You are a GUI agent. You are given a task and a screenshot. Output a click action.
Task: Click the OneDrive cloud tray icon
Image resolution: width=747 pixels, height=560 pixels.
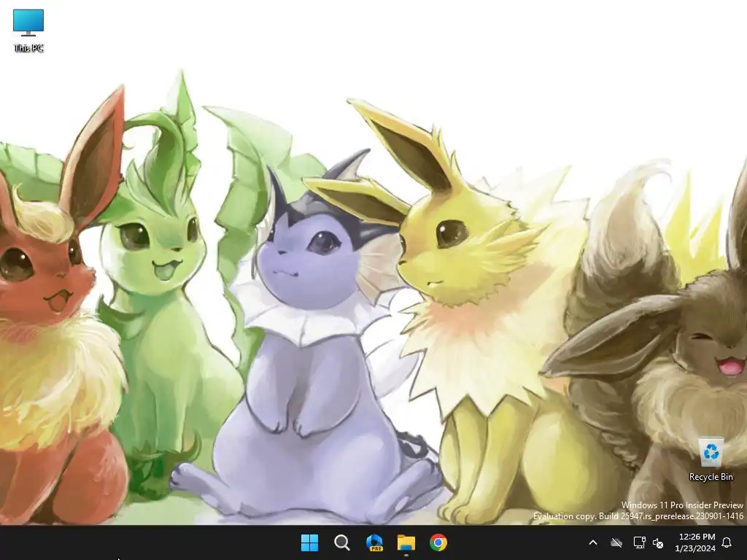(616, 542)
